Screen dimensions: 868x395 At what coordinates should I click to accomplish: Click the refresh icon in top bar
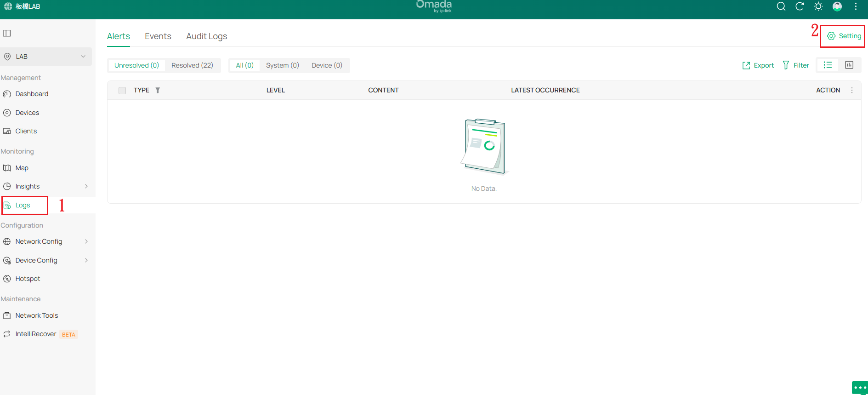point(800,6)
